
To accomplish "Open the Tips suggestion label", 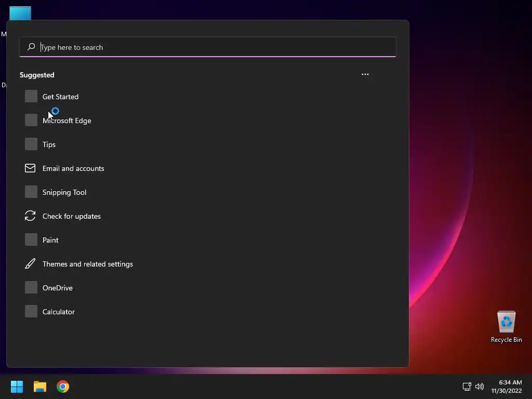I will coord(49,144).
